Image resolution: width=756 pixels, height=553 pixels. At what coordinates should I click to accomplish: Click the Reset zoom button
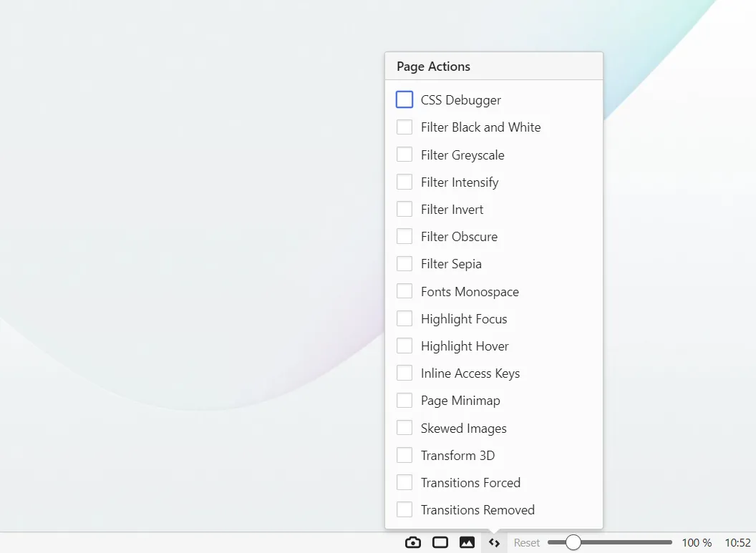pos(526,542)
